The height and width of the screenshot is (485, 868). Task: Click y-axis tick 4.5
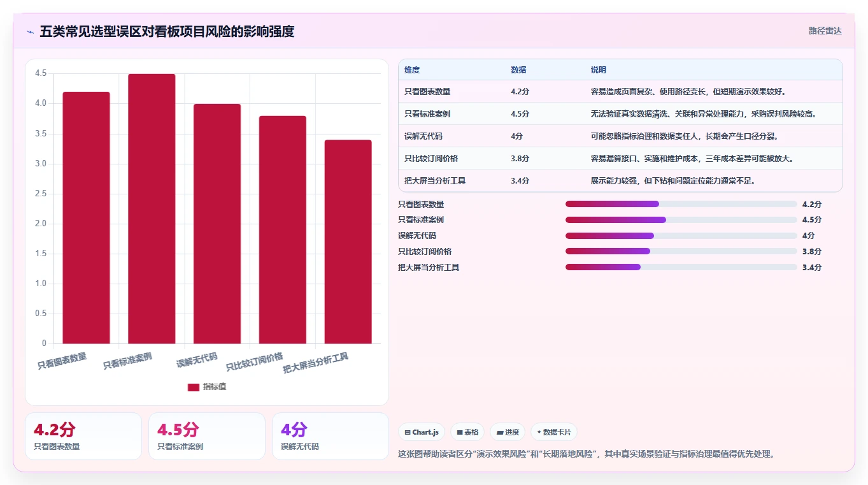(41, 73)
